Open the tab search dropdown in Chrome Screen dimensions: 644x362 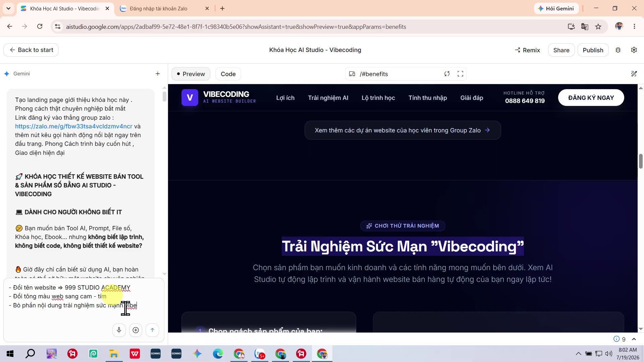coord(8,8)
